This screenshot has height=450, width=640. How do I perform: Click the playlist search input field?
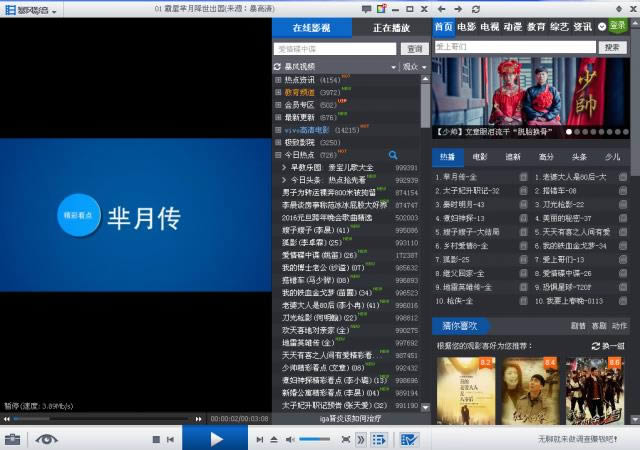click(x=335, y=49)
